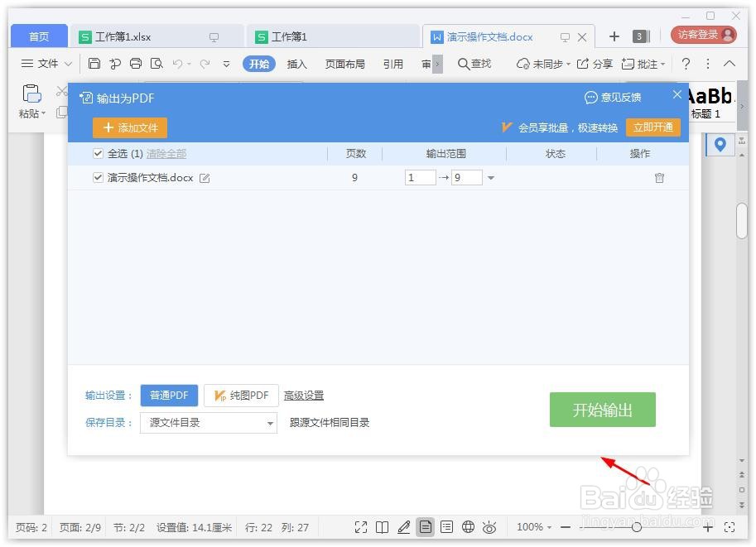Image resolution: width=756 pixels, height=547 pixels.
Task: Uncheck the 全选 select-all checkbox
Action: point(98,153)
